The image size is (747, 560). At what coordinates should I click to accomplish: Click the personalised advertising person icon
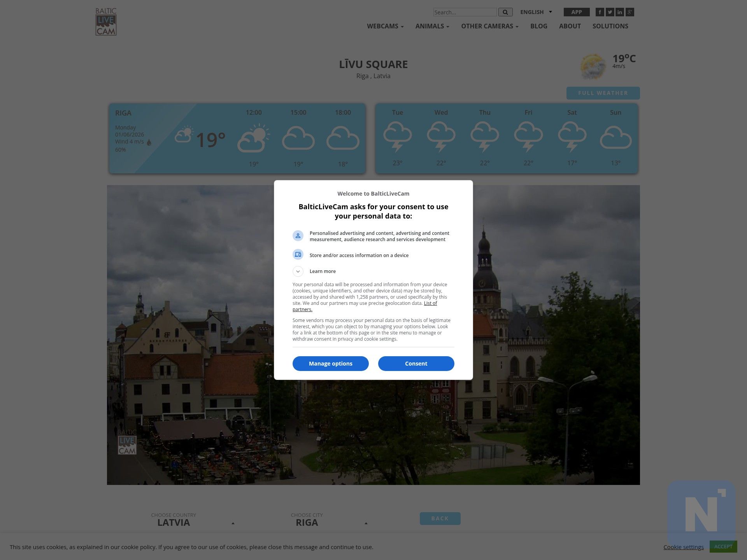coord(298,236)
